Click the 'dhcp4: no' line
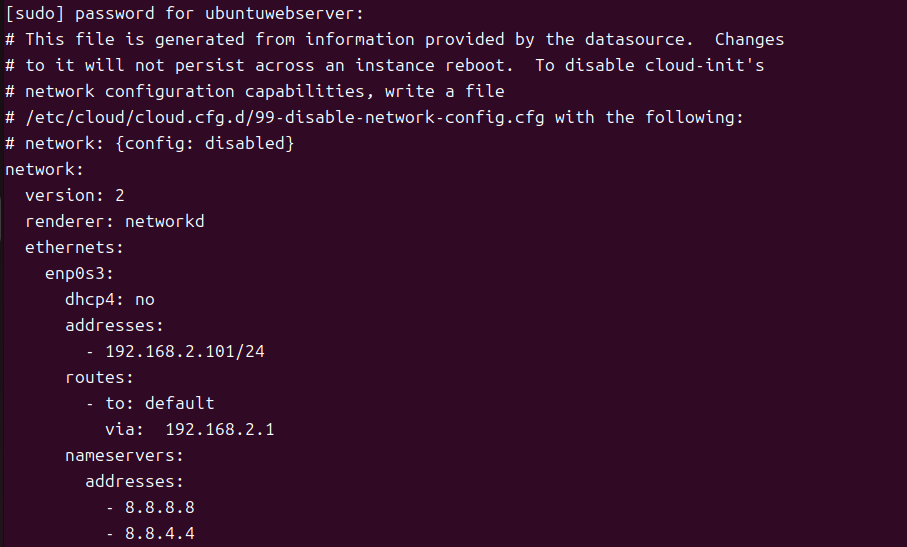 click(110, 300)
